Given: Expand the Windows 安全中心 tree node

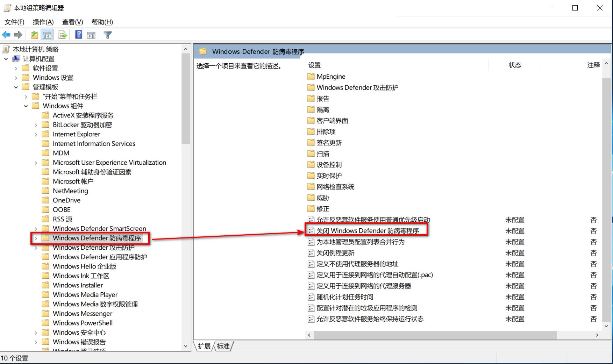Looking at the screenshot, I should 36,333.
